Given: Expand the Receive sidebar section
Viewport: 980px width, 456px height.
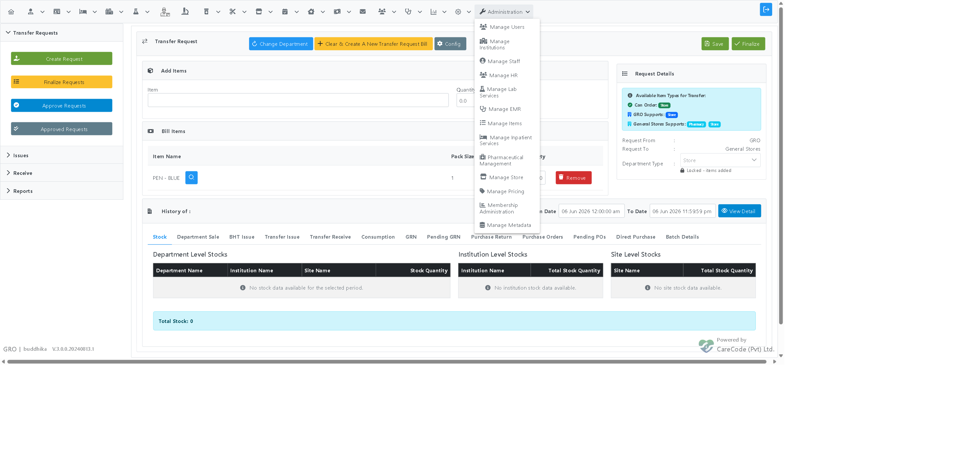Looking at the screenshot, I should click(x=62, y=173).
